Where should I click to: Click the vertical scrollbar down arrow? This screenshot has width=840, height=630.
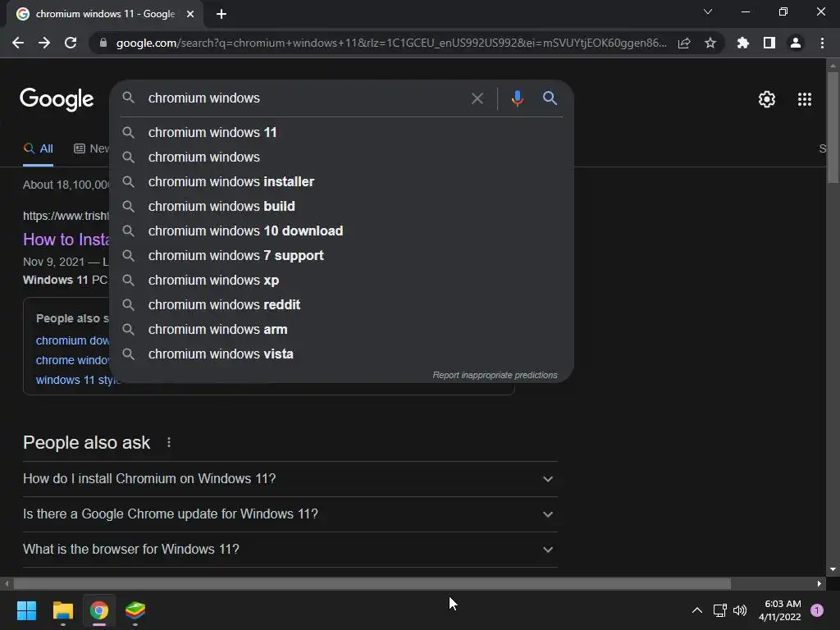coord(833,569)
